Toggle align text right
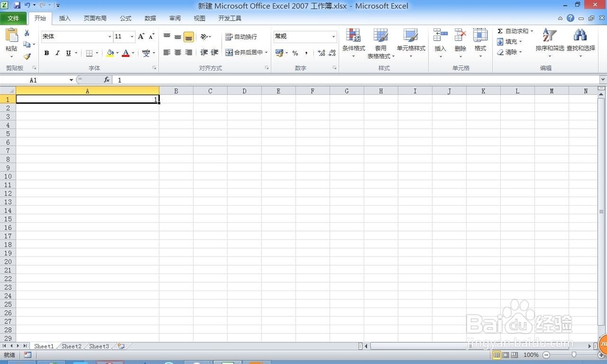607x364 pixels. [189, 52]
